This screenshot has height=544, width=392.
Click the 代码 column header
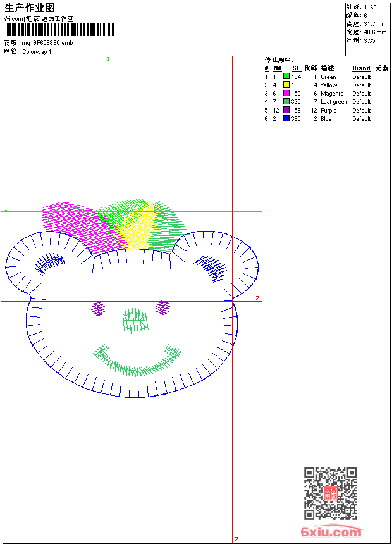[310, 68]
